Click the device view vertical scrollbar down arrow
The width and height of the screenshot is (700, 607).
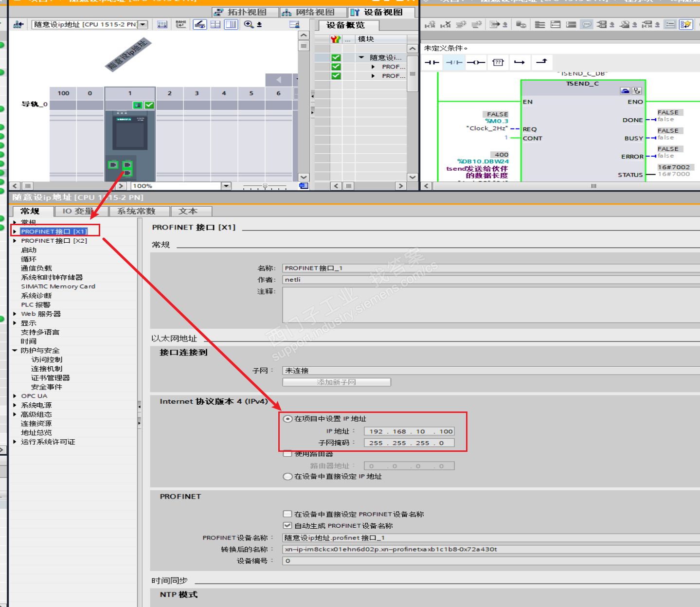coord(304,178)
